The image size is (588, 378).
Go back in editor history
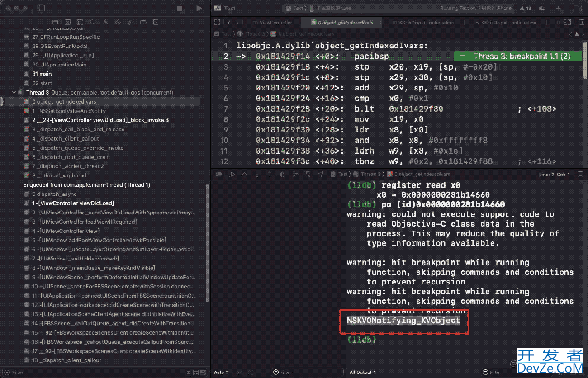point(229,22)
